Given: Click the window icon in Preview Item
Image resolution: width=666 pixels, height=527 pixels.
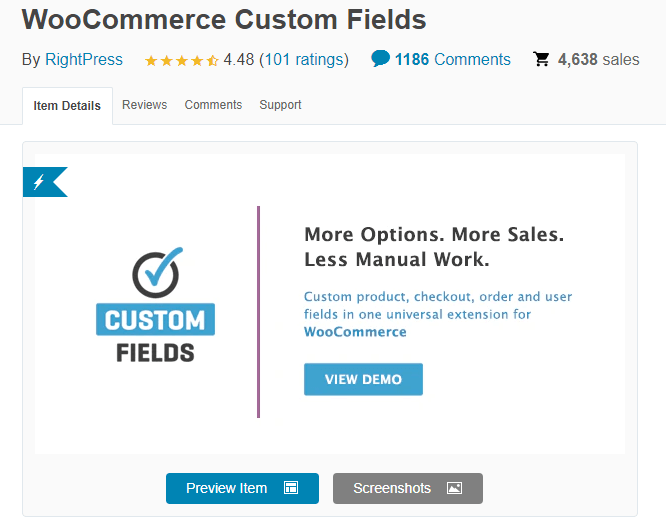Looking at the screenshot, I should 291,488.
